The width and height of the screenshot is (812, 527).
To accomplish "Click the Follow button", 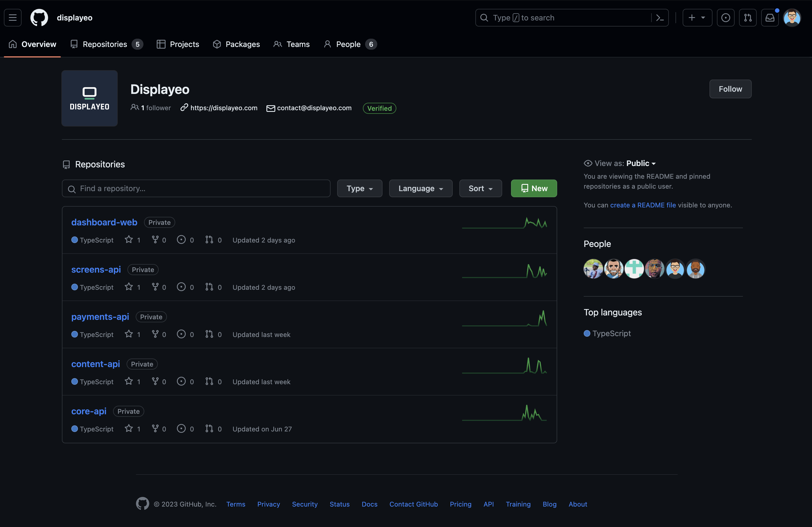I will tap(730, 89).
